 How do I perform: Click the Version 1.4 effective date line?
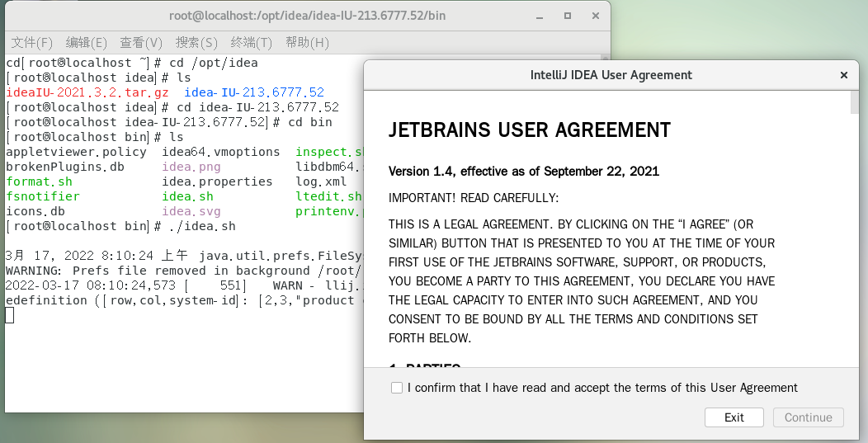[524, 171]
